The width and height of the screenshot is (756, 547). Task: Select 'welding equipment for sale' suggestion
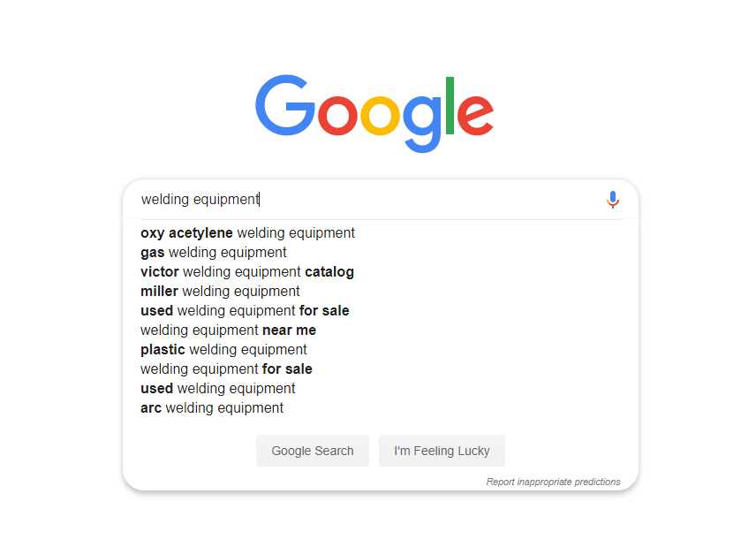point(226,369)
